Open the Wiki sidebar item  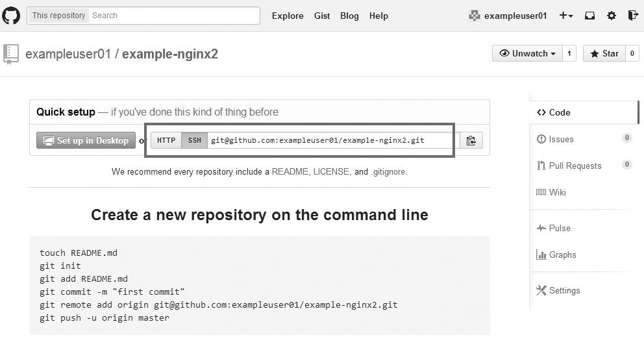click(x=557, y=192)
